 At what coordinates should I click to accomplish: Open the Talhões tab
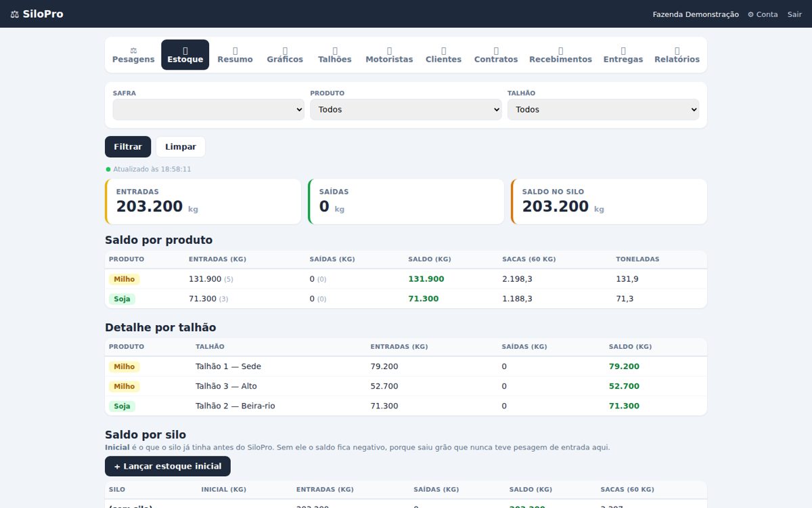point(335,55)
